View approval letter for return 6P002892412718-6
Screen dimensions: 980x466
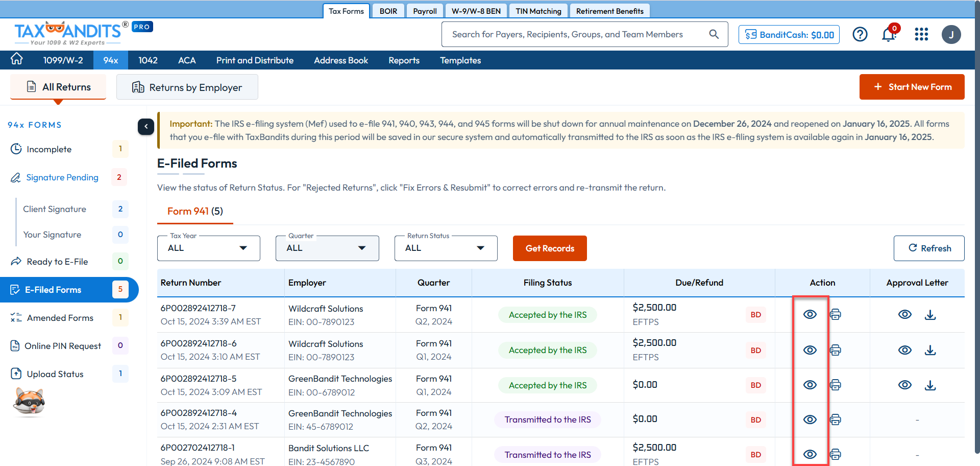905,350
